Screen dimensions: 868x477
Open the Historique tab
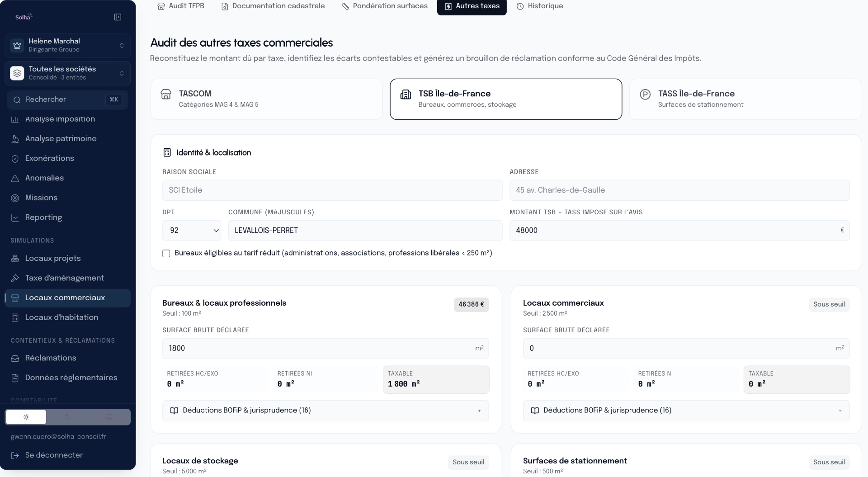point(540,6)
